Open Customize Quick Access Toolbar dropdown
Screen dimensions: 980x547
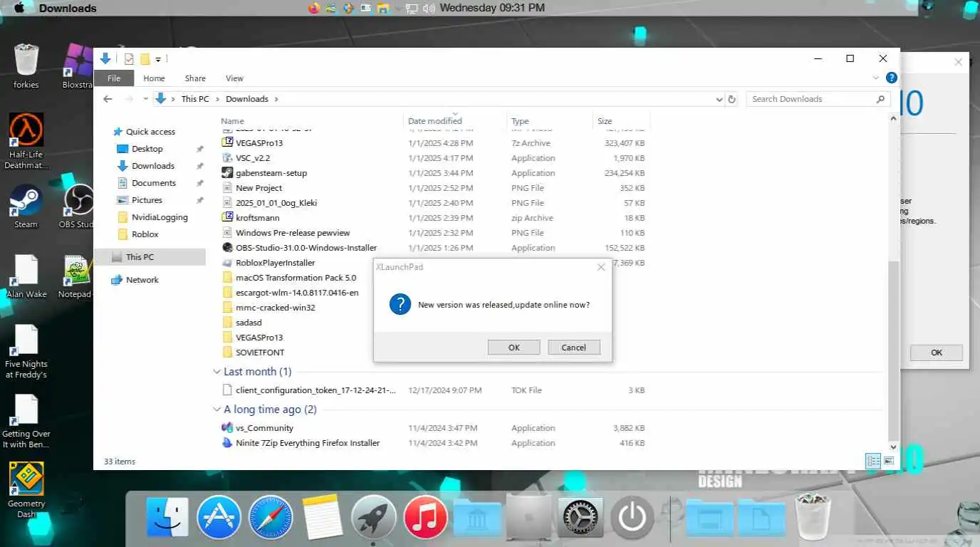click(x=158, y=60)
